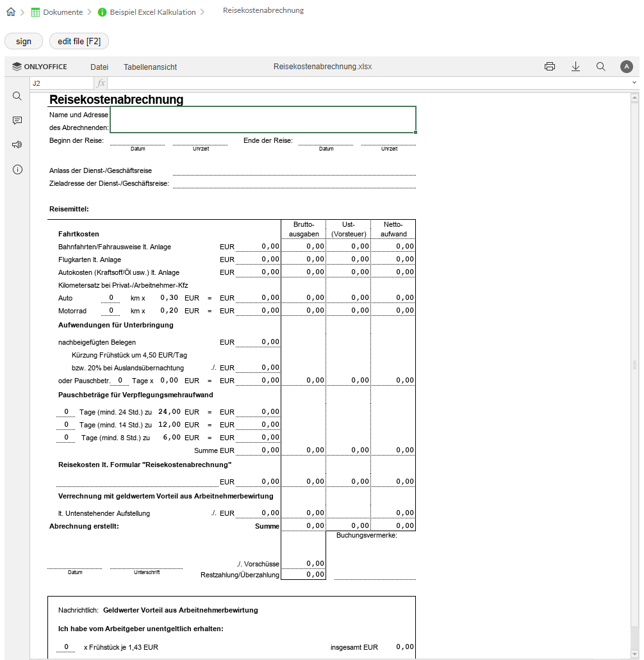Select the 'Netto-aufwand' column header
The height and width of the screenshot is (660, 644).
coord(393,229)
